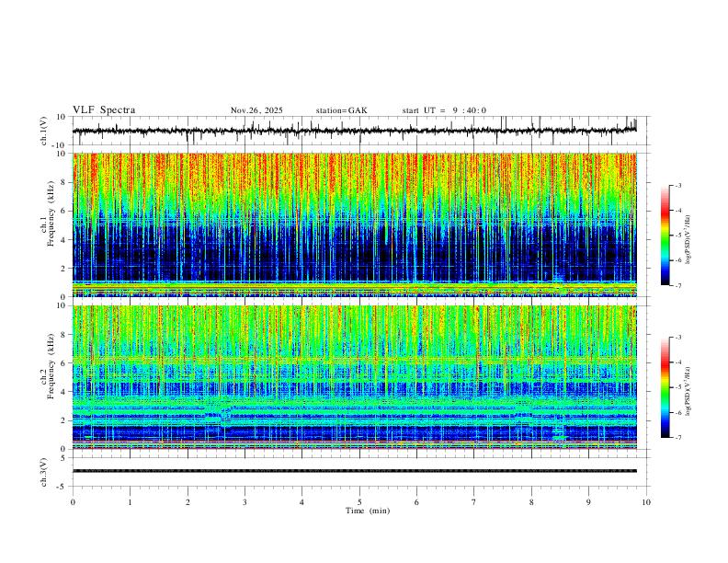Viewport: 728px width, 563px height.
Task: Click the "8" kHz tick of ch.1 spectrogram
Action: [64, 182]
